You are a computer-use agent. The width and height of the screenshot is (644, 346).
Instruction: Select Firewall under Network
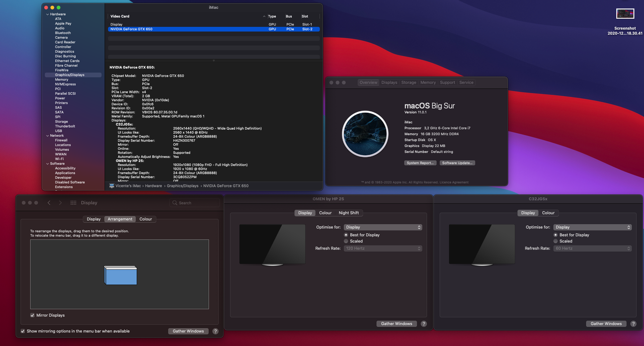point(61,140)
